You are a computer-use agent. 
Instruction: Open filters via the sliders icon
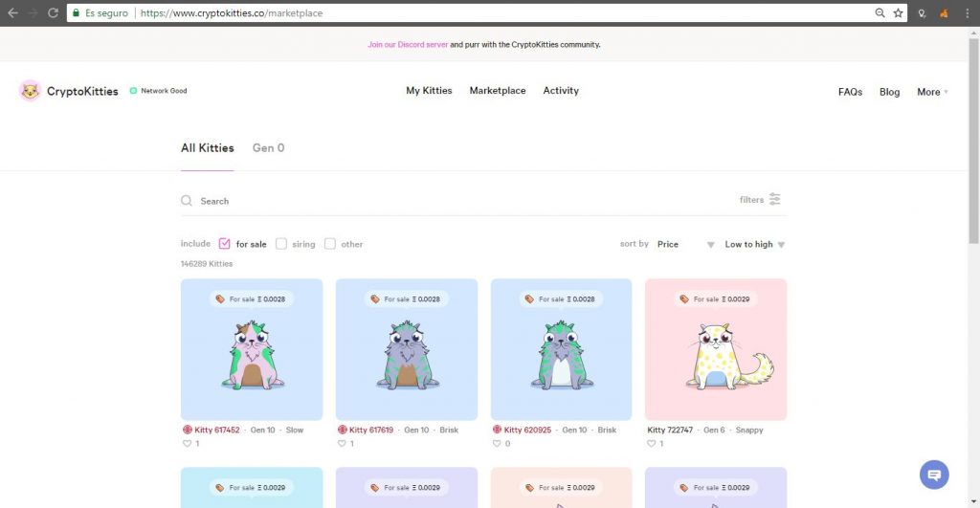point(775,199)
